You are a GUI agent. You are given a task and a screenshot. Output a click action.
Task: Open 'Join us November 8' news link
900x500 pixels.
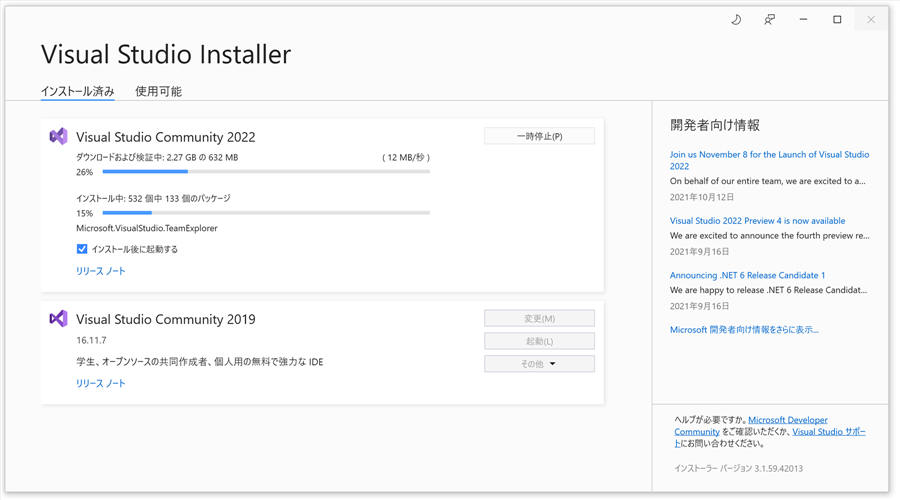[x=769, y=160]
